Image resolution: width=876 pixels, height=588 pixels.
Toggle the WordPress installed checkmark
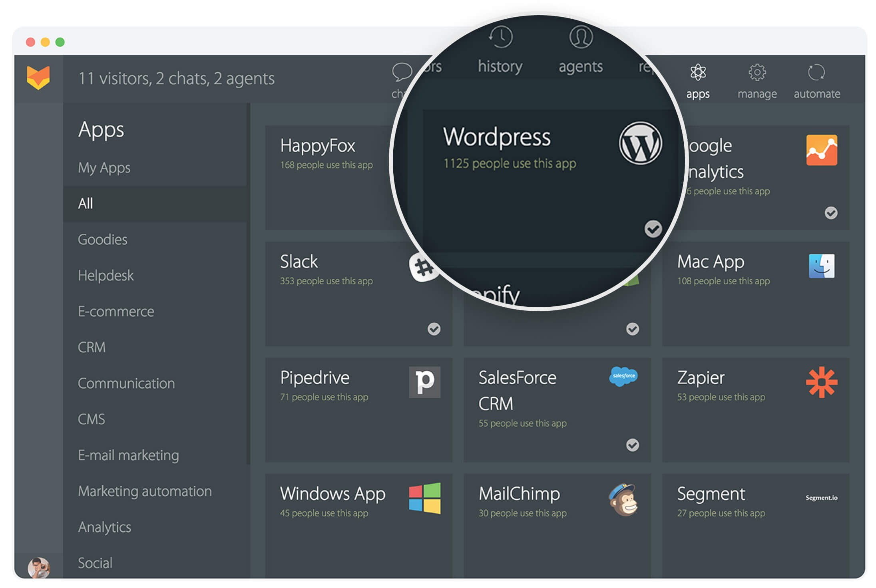tap(653, 229)
